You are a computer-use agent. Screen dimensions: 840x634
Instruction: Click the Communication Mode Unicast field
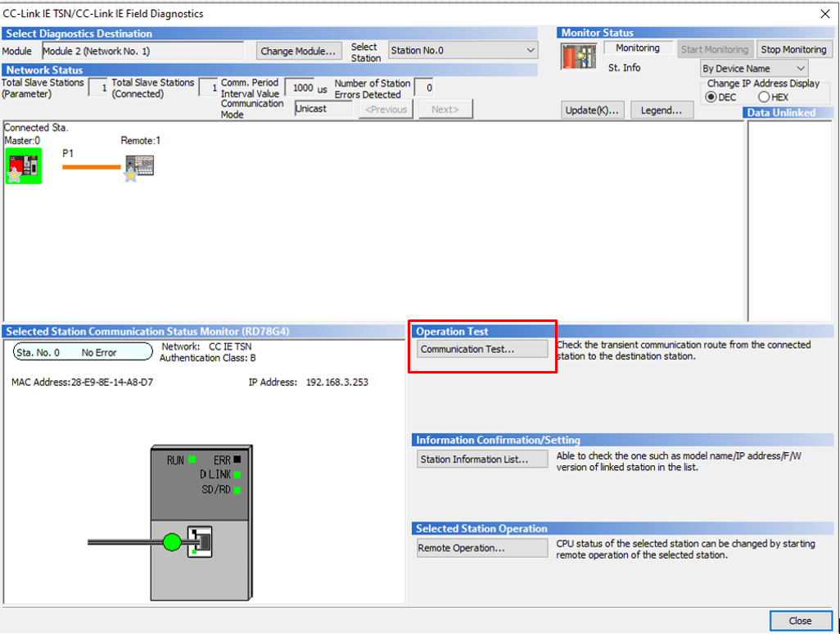(x=323, y=109)
